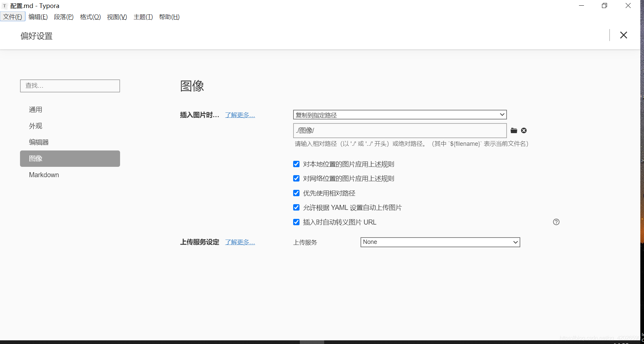Screen dimensions: 644x344
Task: Open the 编辑(E) menu
Action: (x=38, y=17)
